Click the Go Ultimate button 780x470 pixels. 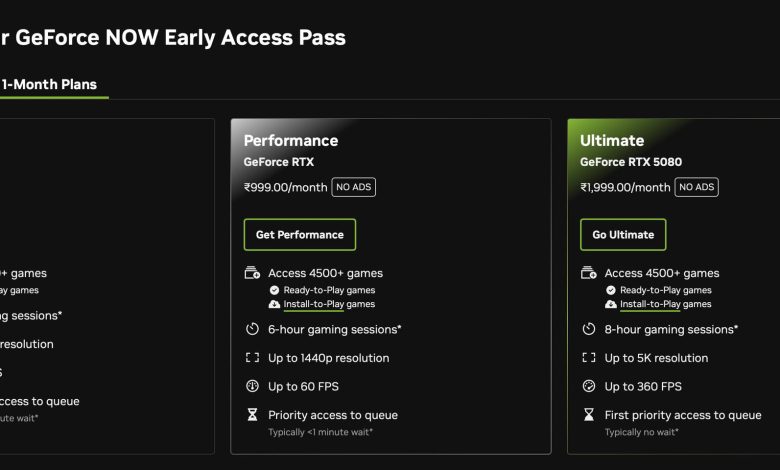[x=623, y=234]
